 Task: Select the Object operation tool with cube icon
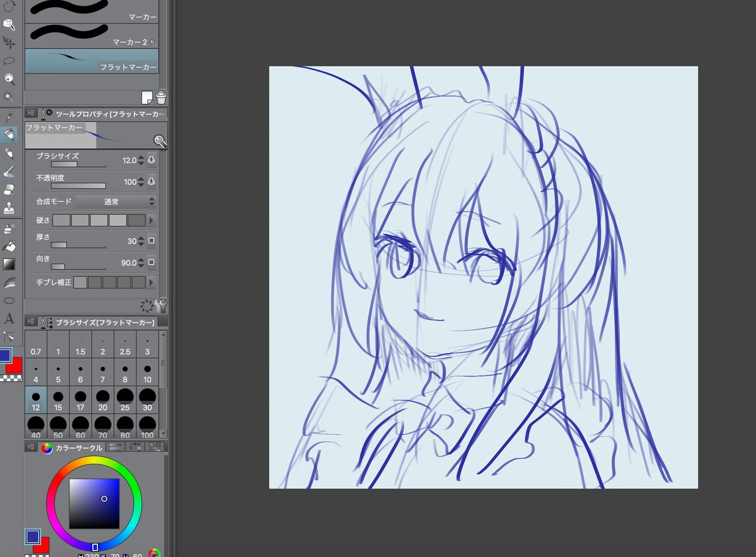9,24
